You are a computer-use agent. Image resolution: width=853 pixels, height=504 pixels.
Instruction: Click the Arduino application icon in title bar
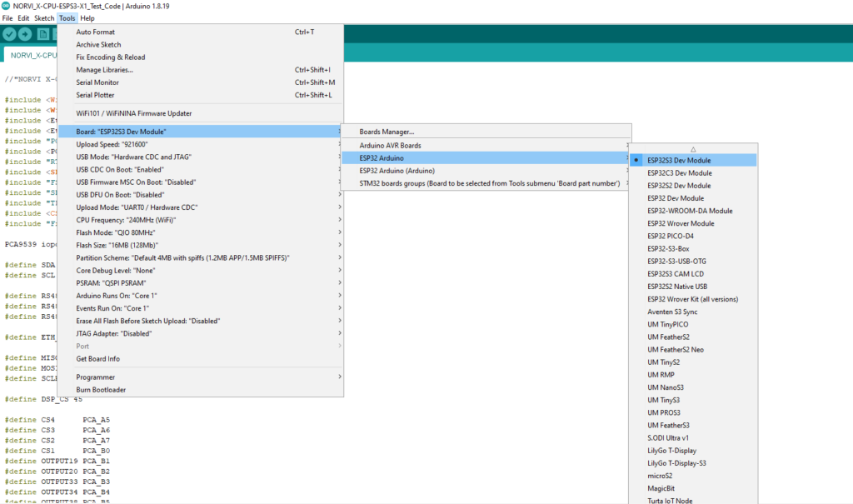6,6
